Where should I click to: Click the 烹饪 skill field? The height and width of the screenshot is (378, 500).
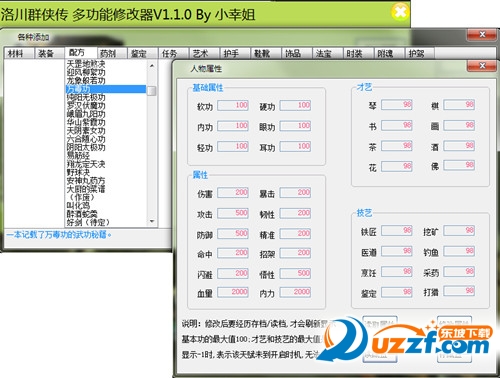pyautogui.click(x=397, y=272)
